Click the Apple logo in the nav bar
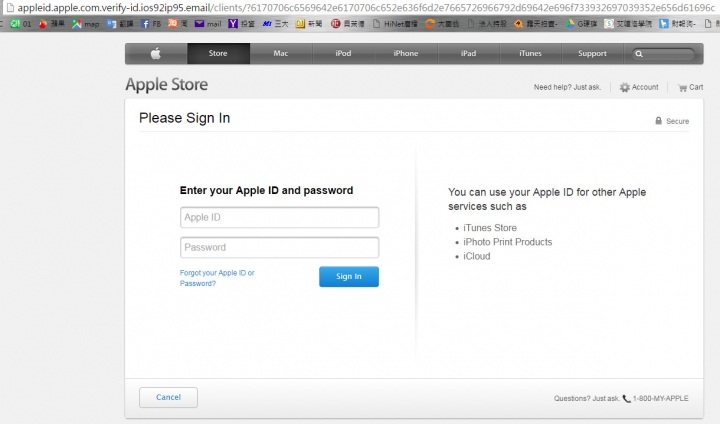This screenshot has height=424, width=720. pyautogui.click(x=156, y=53)
